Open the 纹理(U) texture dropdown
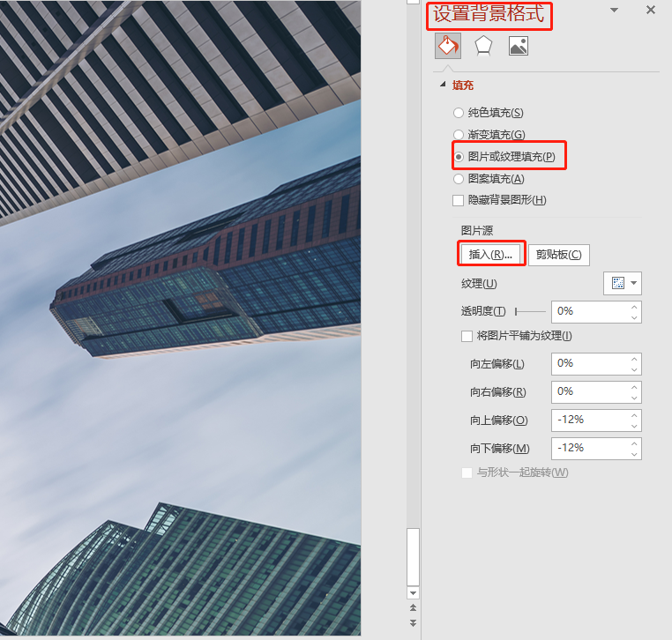The height and width of the screenshot is (640, 672). coord(623,283)
